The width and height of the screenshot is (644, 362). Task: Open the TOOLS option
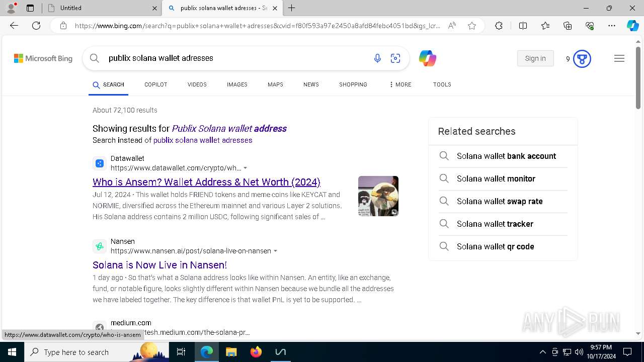point(442,84)
